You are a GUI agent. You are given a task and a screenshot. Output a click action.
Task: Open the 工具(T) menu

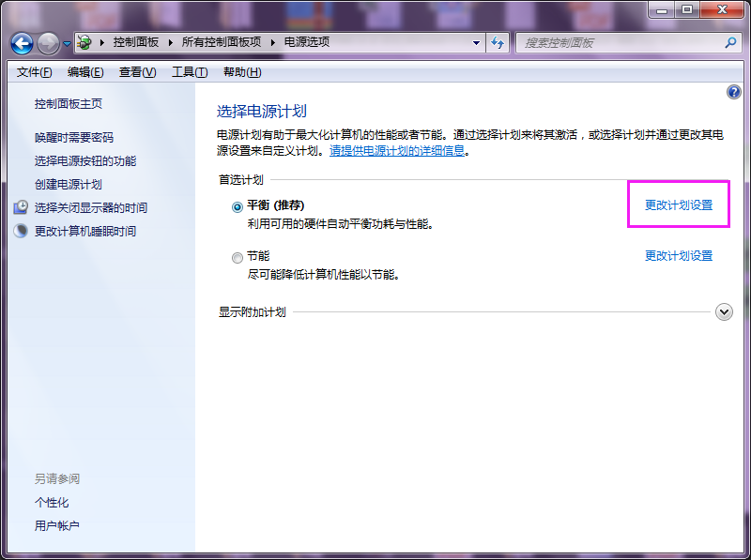[x=190, y=72]
